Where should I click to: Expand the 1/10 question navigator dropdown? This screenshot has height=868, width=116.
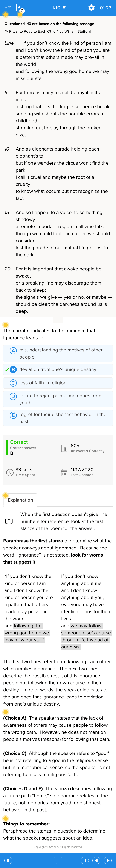(59, 8)
